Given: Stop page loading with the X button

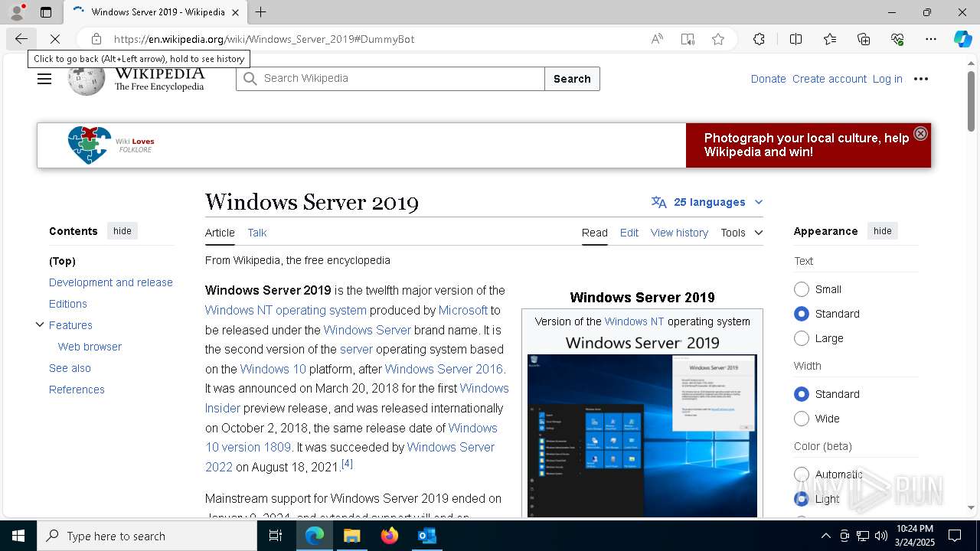Looking at the screenshot, I should 55,39.
